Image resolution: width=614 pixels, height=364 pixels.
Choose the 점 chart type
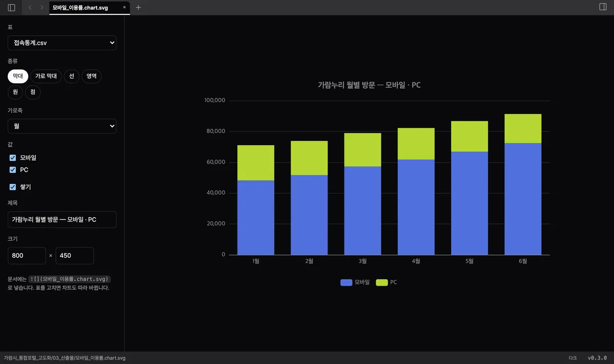pyautogui.click(x=33, y=92)
